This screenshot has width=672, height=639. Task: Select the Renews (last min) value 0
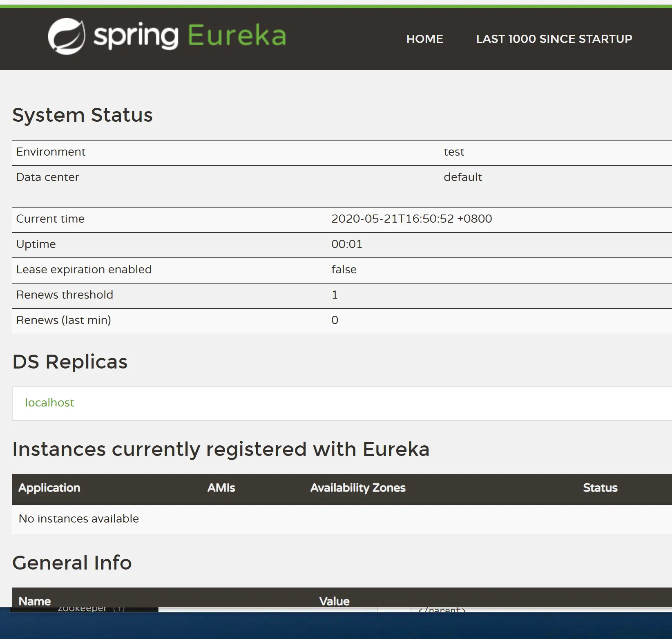click(335, 320)
